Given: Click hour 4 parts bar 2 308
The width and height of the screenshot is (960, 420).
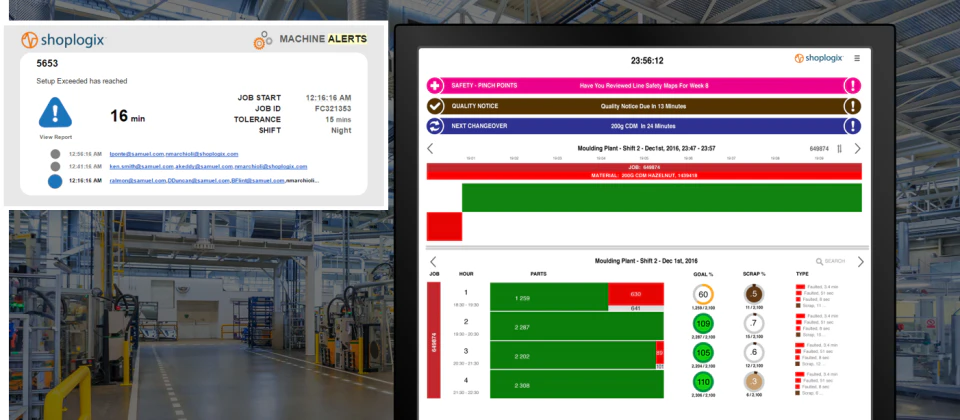Looking at the screenshot, I should tap(577, 384).
